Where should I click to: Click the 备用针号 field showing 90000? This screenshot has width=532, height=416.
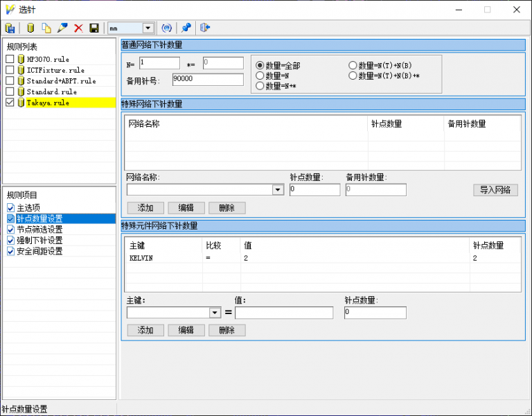(208, 80)
